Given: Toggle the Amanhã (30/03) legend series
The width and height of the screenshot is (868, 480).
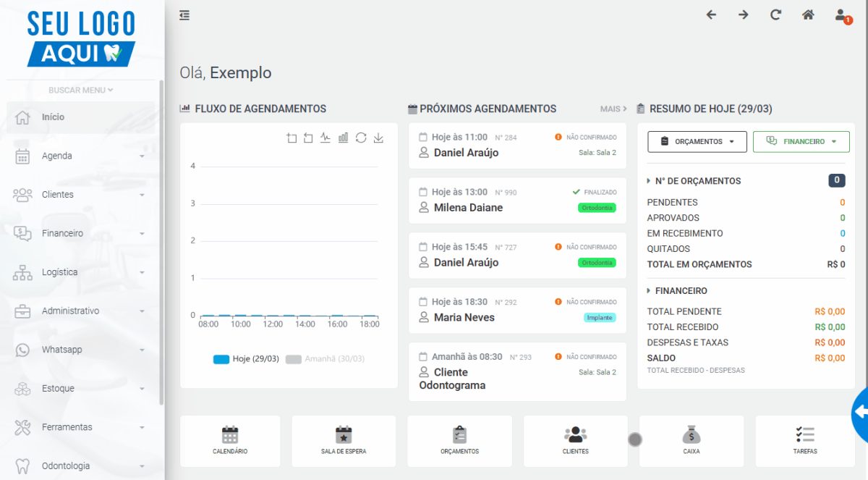Looking at the screenshot, I should (x=325, y=359).
